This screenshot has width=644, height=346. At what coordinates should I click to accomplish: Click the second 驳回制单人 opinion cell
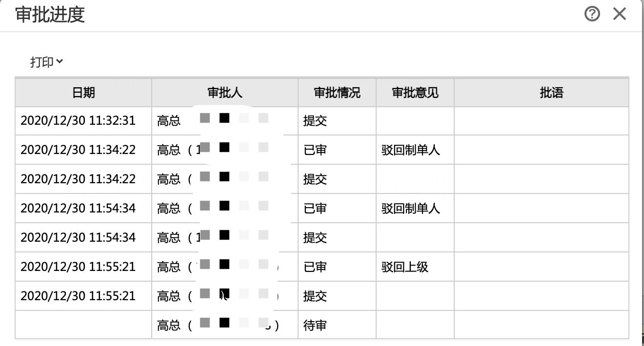(x=415, y=209)
